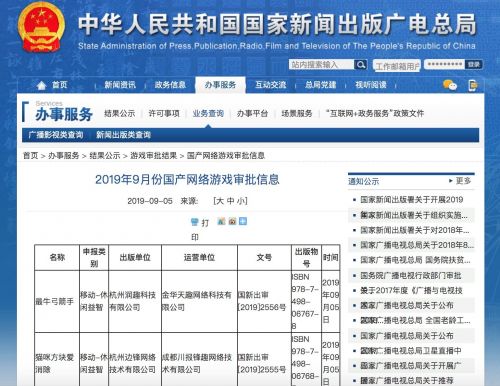Select the 场景服务 sub-tab
500x386 pixels.
click(297, 114)
